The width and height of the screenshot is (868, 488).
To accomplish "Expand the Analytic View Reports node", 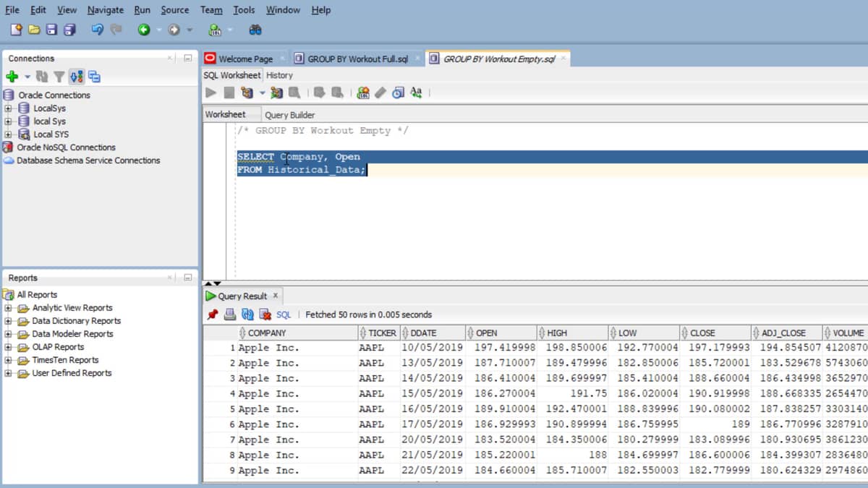I will point(8,308).
